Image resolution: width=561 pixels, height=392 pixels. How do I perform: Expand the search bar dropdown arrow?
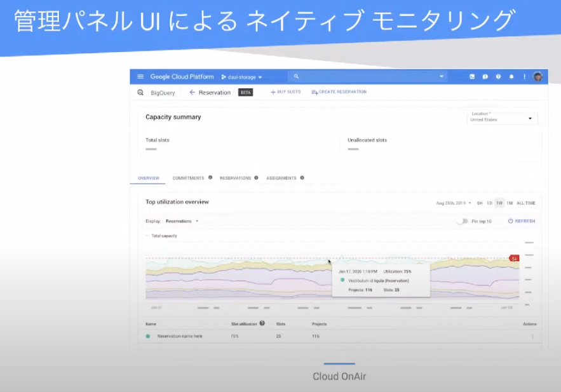pos(442,76)
